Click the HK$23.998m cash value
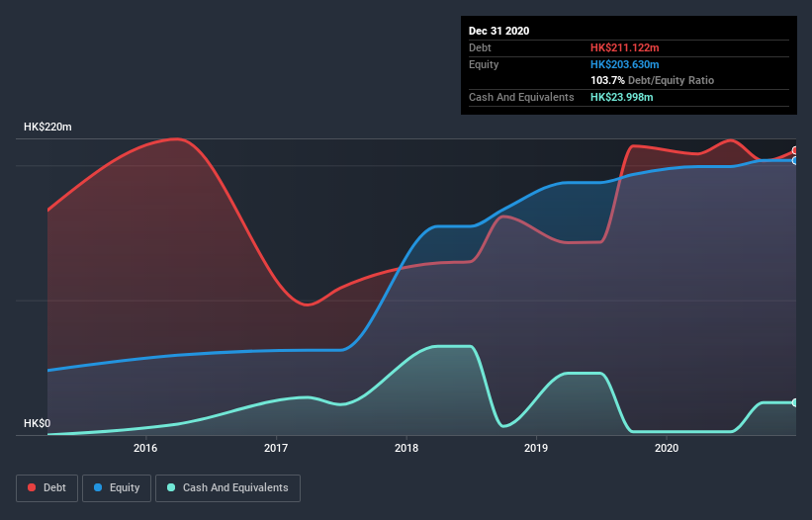Image resolution: width=812 pixels, height=520 pixels. click(621, 97)
